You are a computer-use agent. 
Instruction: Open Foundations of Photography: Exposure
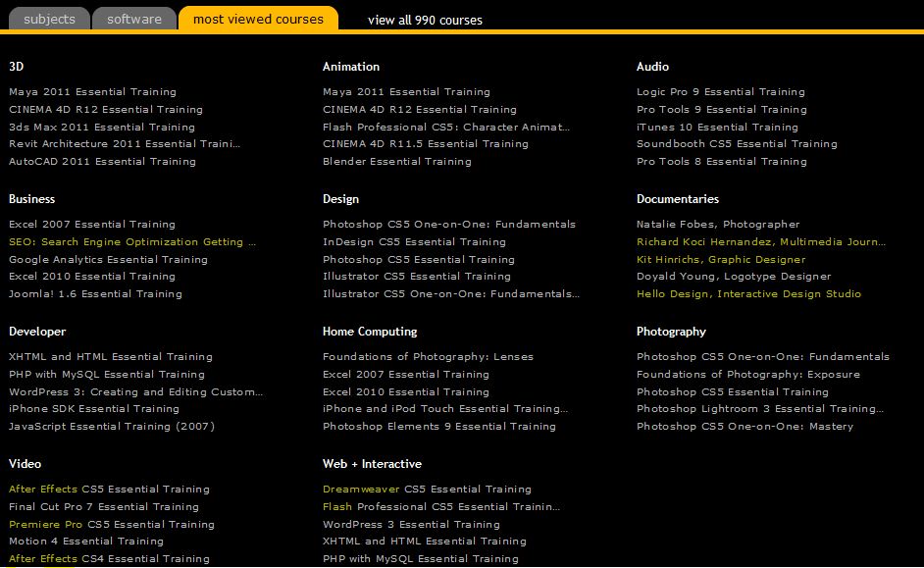(x=748, y=375)
